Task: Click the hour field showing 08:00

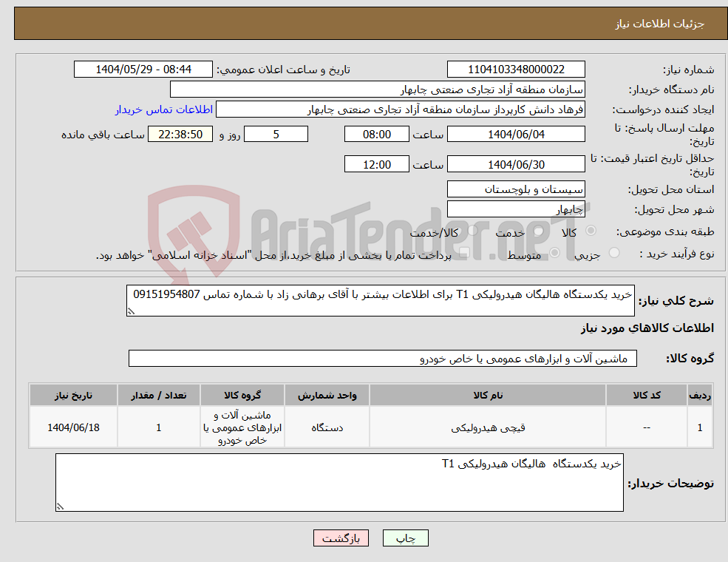Action: pyautogui.click(x=377, y=134)
